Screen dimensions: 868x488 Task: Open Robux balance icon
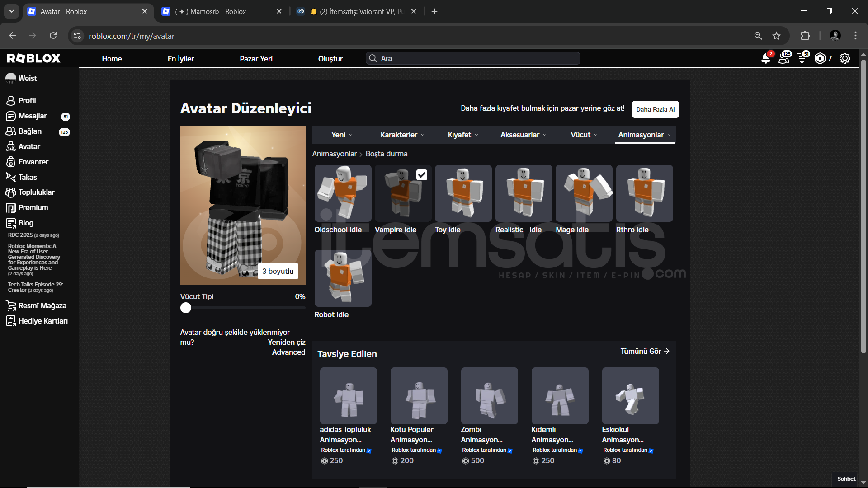click(820, 58)
